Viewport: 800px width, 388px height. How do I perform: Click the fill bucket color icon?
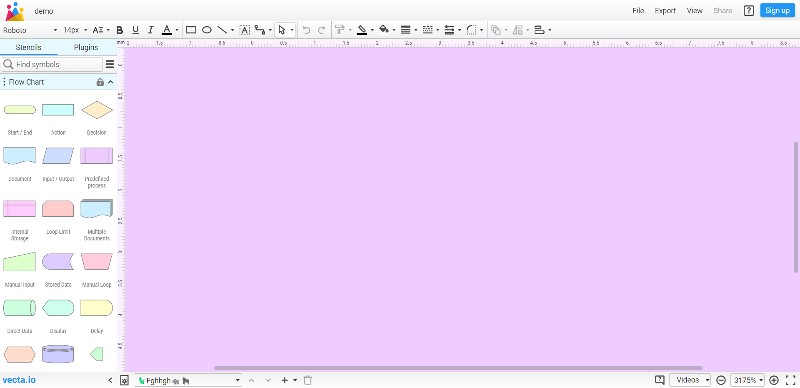(384, 30)
